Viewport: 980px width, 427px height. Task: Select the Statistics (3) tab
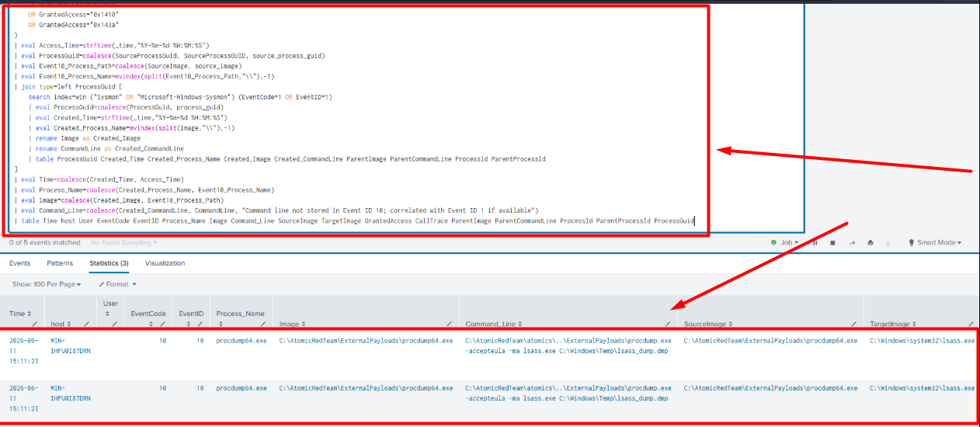tap(109, 263)
